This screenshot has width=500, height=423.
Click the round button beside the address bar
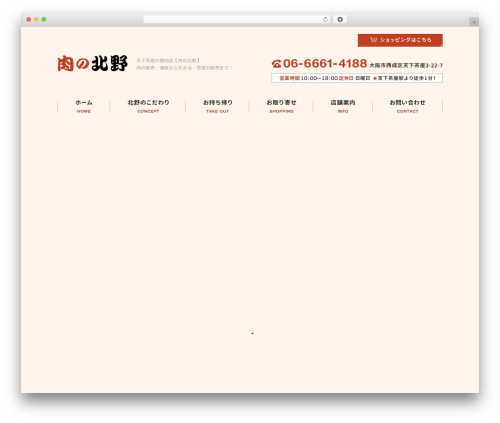(340, 20)
